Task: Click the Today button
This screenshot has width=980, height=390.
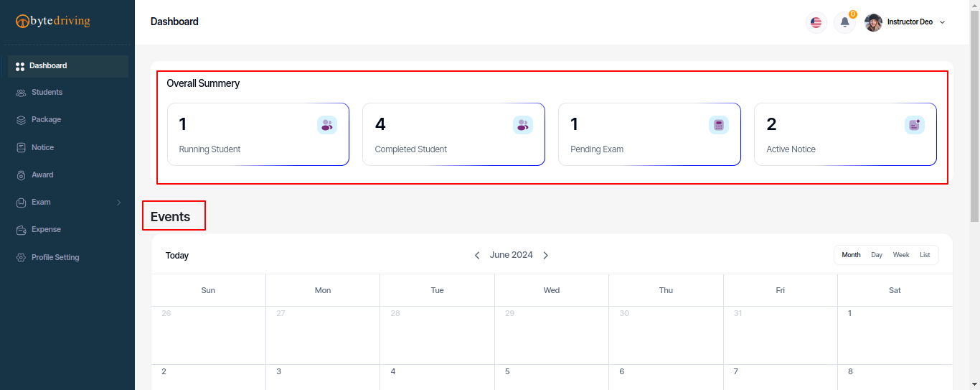Action: 177,256
